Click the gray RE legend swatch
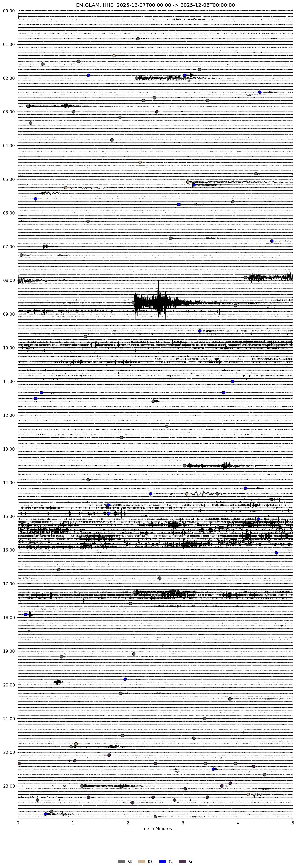 point(121,862)
